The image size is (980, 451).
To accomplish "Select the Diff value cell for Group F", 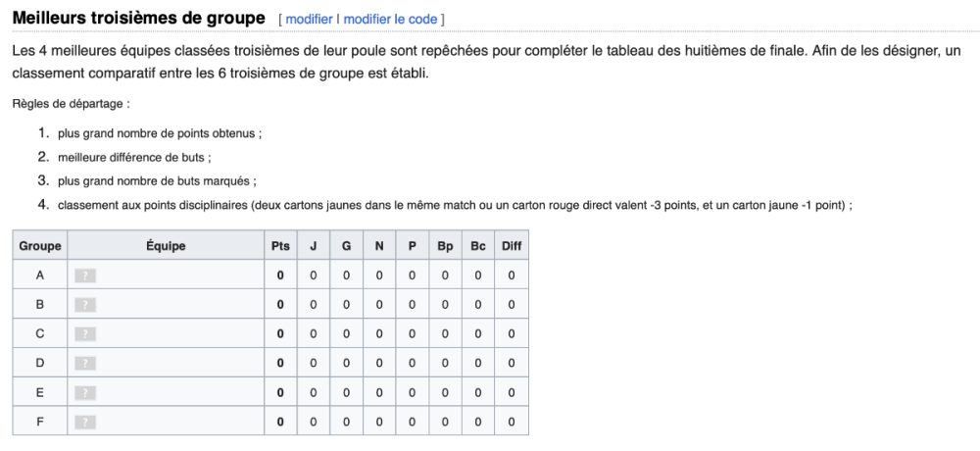I will click(512, 422).
